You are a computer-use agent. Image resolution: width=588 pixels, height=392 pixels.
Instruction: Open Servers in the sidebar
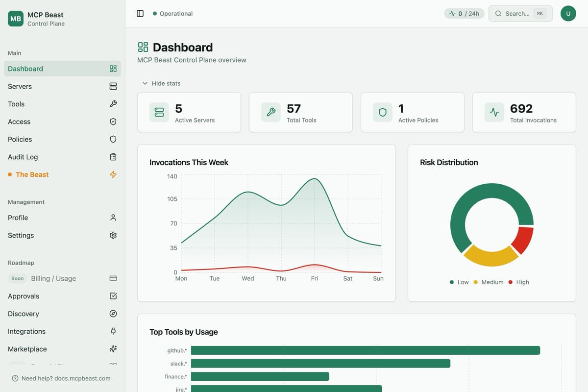[x=62, y=86]
